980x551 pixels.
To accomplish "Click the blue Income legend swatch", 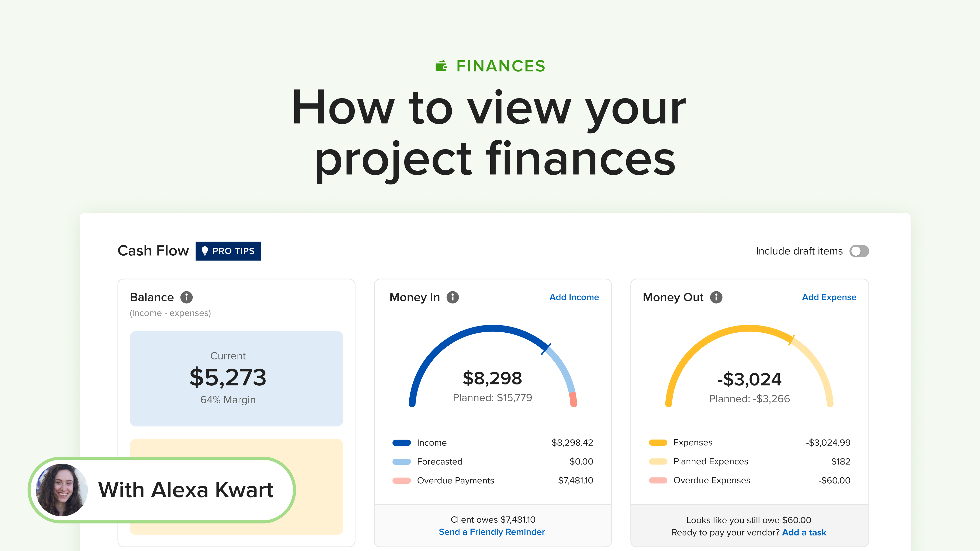I will pyautogui.click(x=401, y=443).
